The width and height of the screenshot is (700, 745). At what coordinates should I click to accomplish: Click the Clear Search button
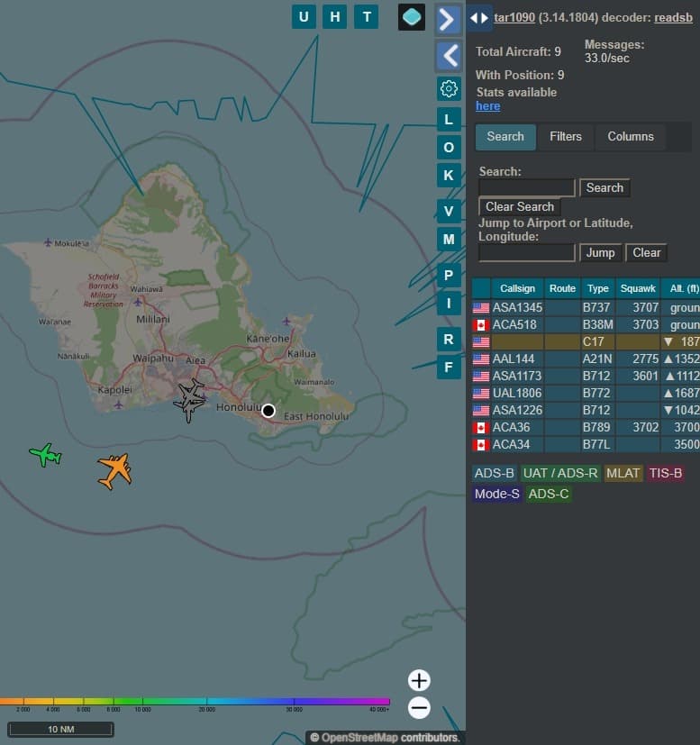[520, 206]
